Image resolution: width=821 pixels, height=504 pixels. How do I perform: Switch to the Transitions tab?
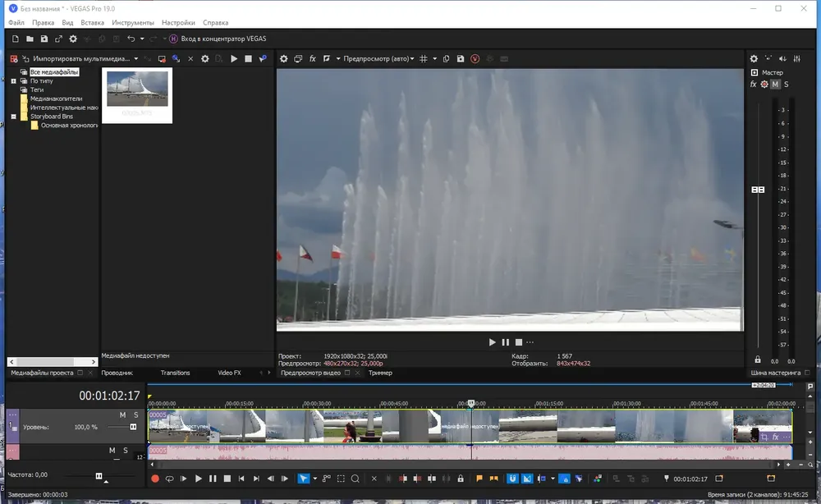pos(176,373)
